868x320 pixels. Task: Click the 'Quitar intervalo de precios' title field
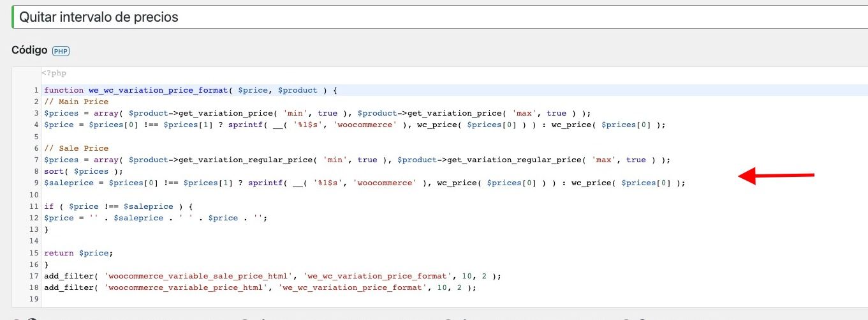pyautogui.click(x=439, y=17)
